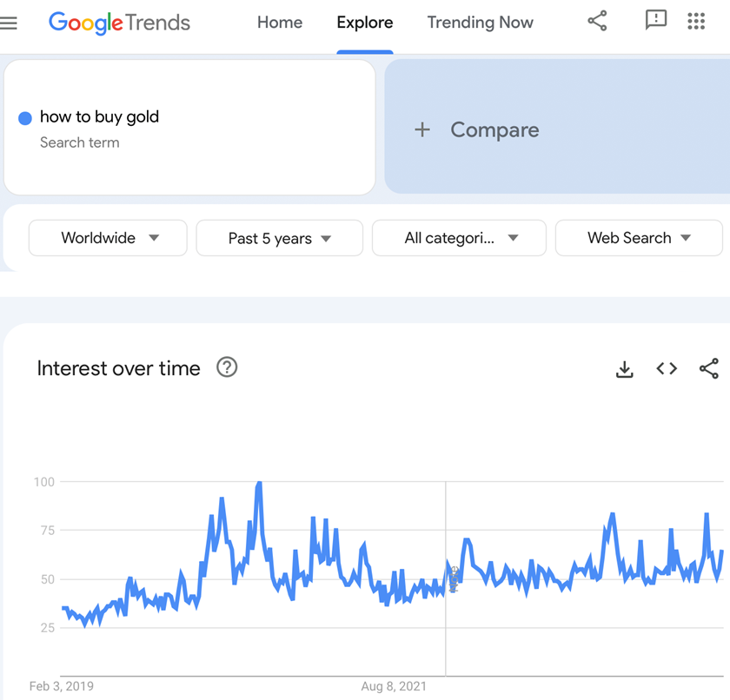Click the embed code icon

667,369
